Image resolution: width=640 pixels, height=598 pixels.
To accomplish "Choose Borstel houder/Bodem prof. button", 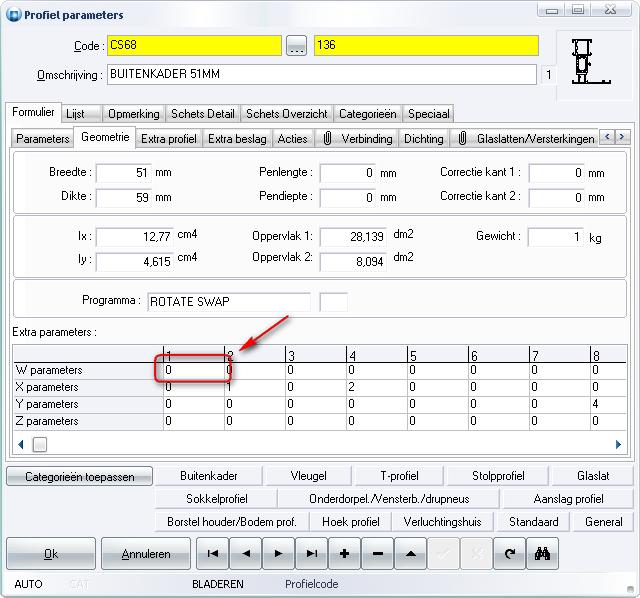I will [x=232, y=522].
